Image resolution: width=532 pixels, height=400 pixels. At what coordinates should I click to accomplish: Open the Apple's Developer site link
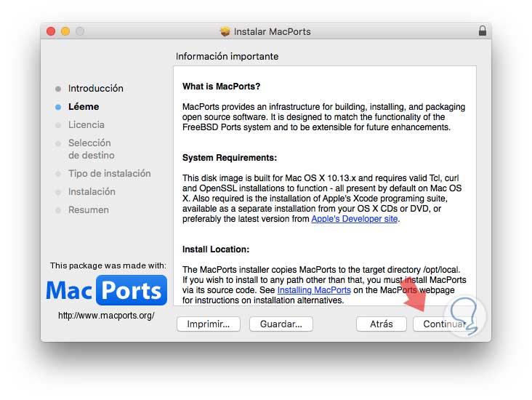coord(354,219)
